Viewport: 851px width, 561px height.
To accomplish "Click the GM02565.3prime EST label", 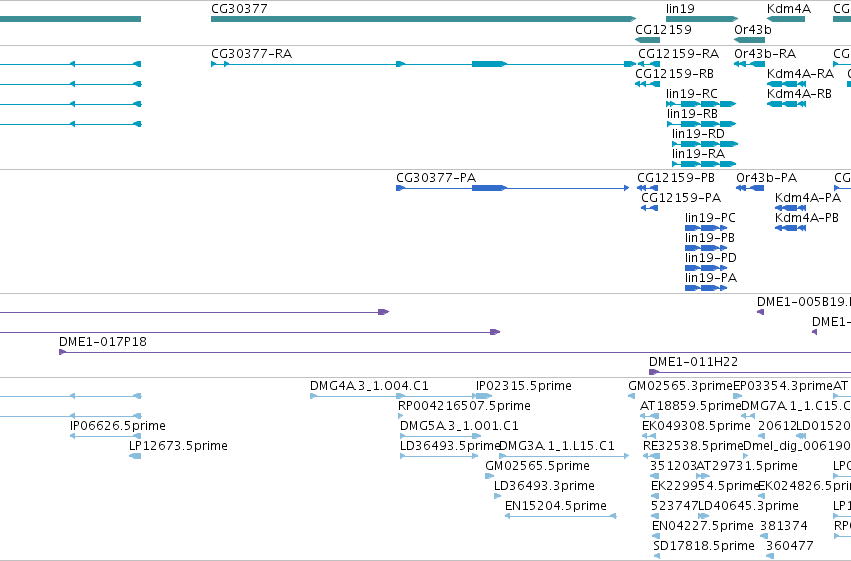I will 680,386.
